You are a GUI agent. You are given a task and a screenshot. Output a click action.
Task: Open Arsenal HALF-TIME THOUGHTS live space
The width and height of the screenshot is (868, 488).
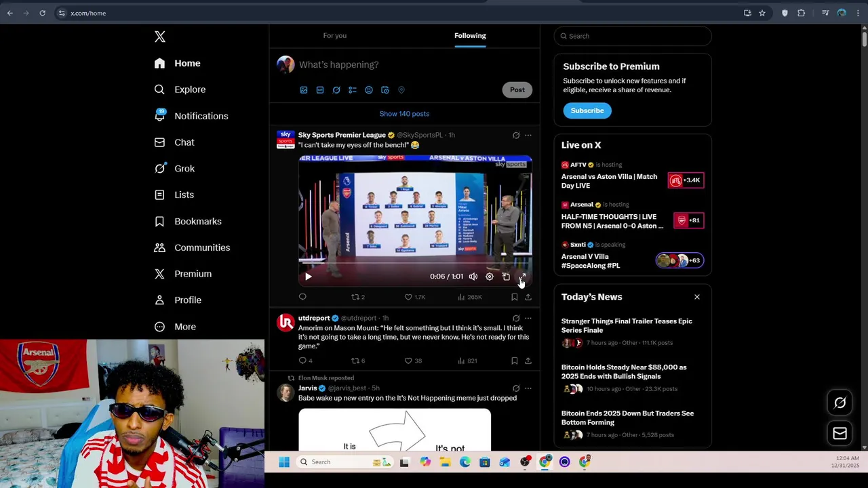[x=633, y=216]
